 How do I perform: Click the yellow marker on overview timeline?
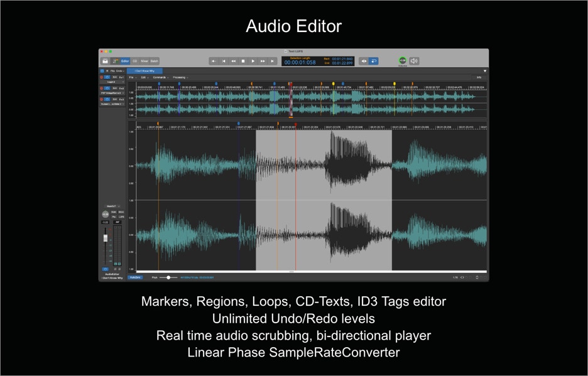334,83
